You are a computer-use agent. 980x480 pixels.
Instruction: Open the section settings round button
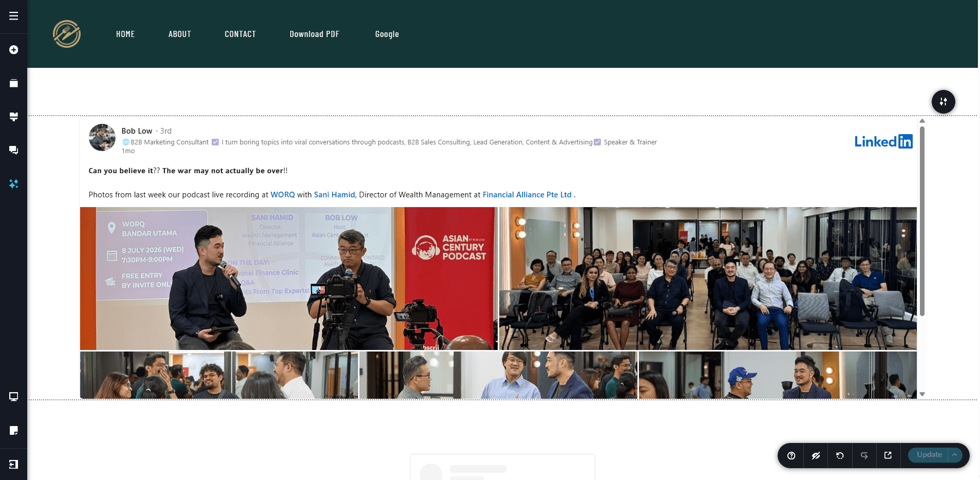(943, 102)
